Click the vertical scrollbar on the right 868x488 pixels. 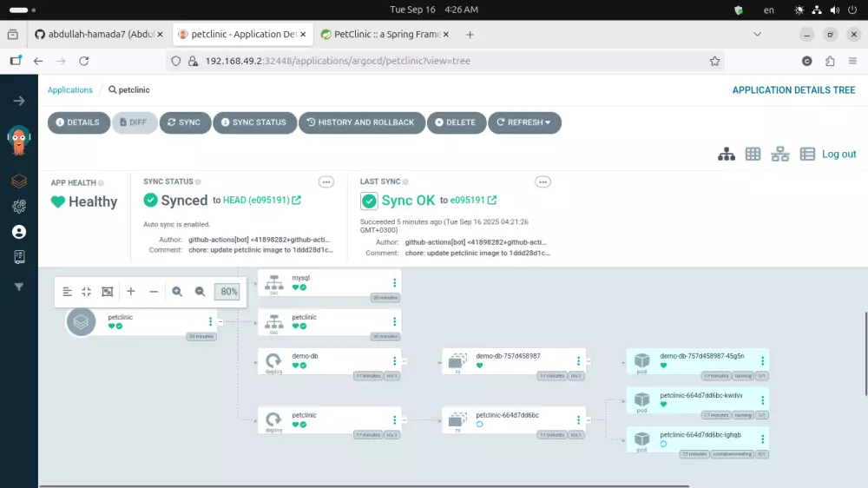(x=865, y=353)
